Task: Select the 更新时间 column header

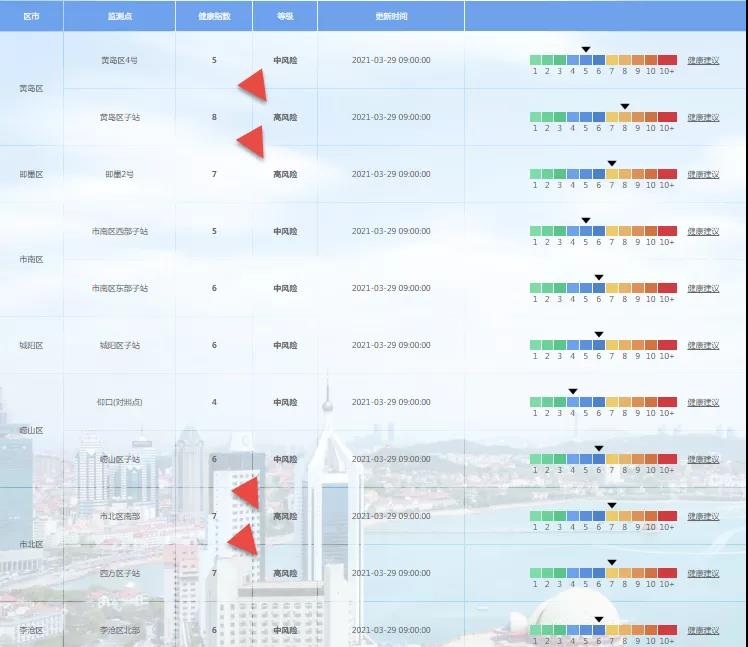Action: pyautogui.click(x=391, y=17)
